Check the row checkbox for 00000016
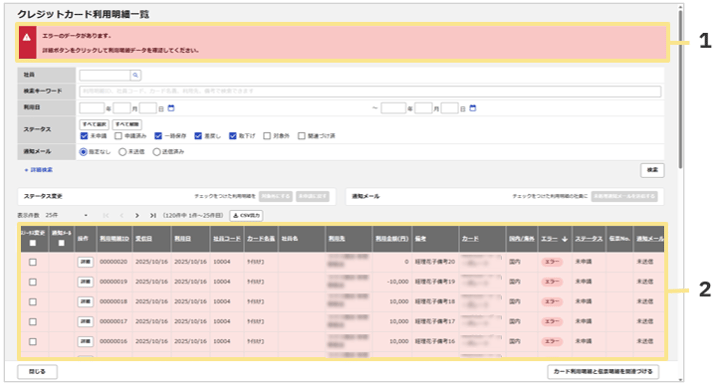The image size is (717, 385). pyautogui.click(x=32, y=342)
